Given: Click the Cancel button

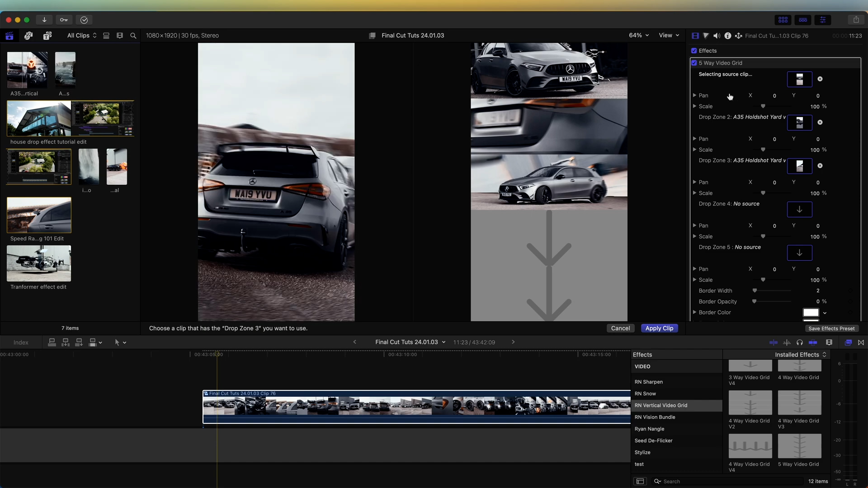Looking at the screenshot, I should 620,328.
